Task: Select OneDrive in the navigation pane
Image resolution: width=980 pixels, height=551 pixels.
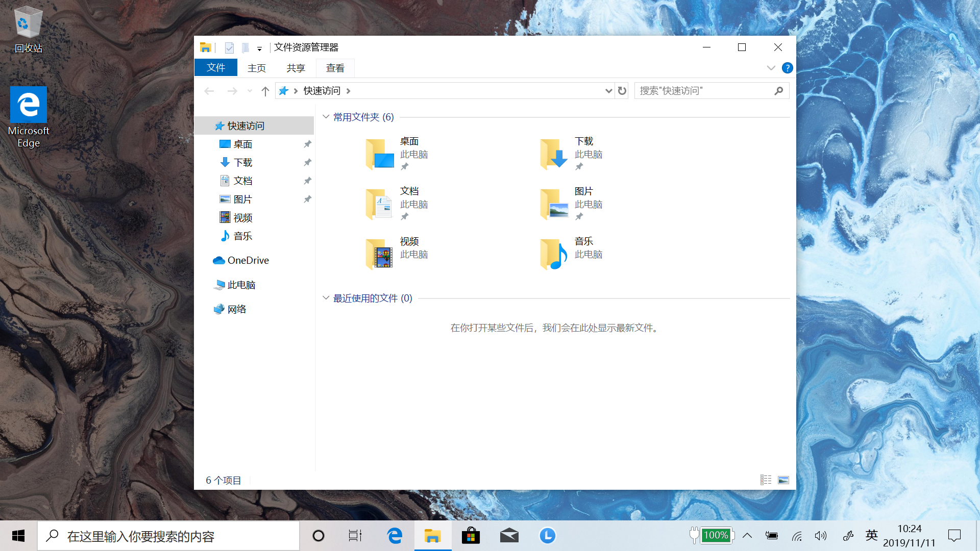Action: coord(247,260)
